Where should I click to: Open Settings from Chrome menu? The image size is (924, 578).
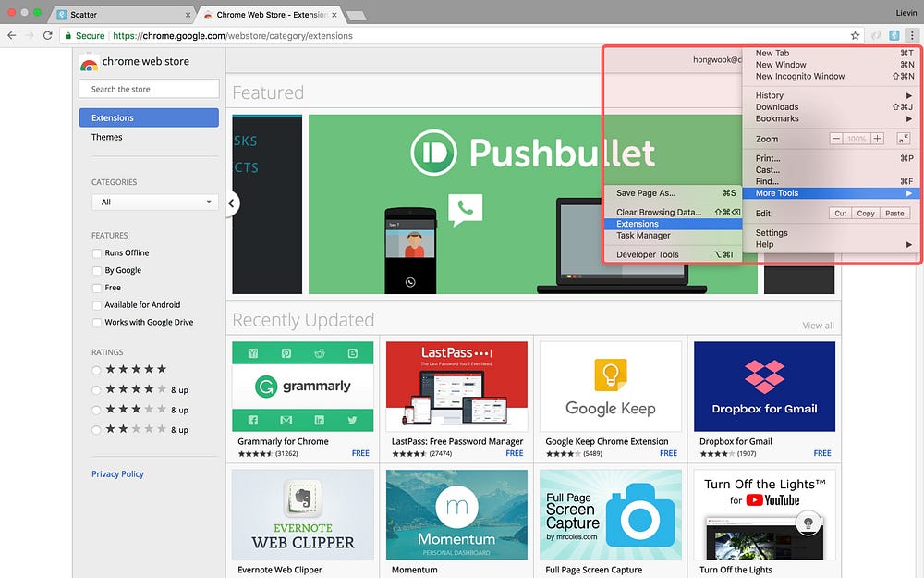pos(833,232)
